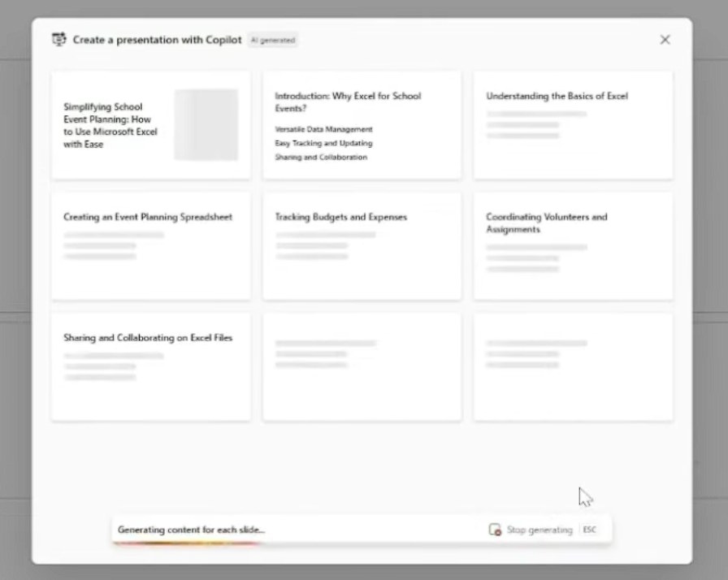Click the Sharing and Collaboration bullet text
The height and width of the screenshot is (580, 728).
pyautogui.click(x=321, y=158)
